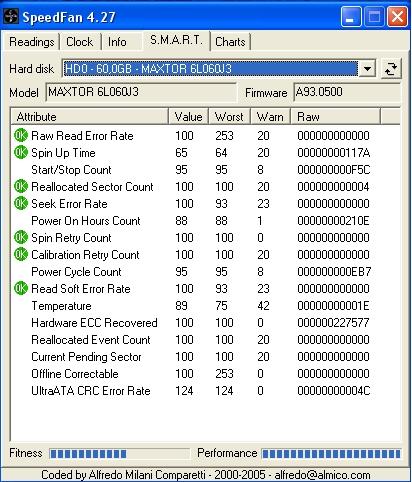Image resolution: width=412 pixels, height=482 pixels.
Task: Select the HD0 60.0GB MAXTOR combo box
Action: tap(219, 69)
